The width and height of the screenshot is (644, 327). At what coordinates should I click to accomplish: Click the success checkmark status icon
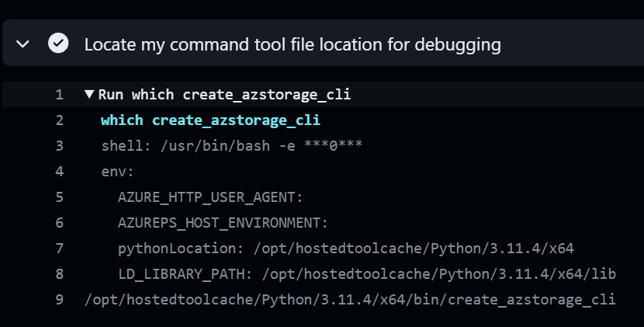57,43
